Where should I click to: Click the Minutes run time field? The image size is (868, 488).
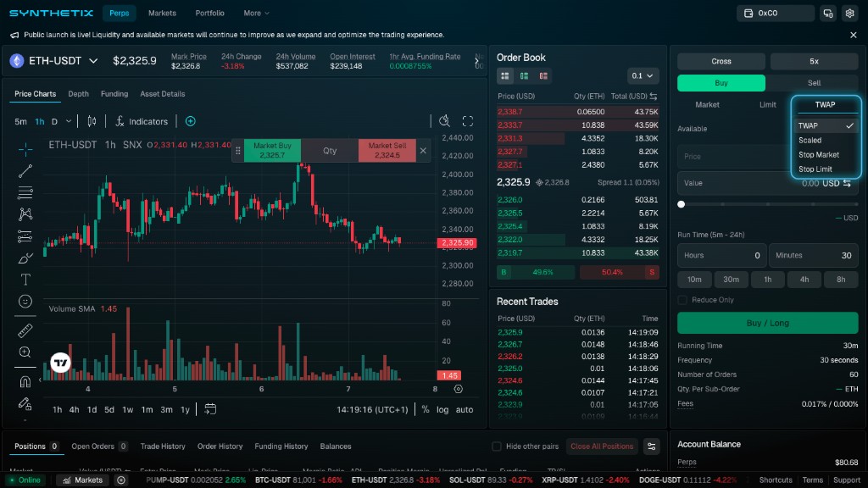click(x=813, y=256)
